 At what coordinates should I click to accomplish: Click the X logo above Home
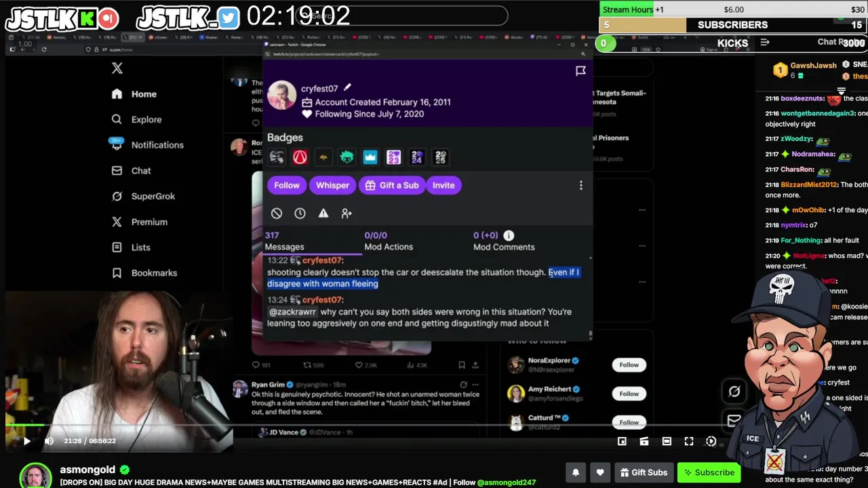117,68
